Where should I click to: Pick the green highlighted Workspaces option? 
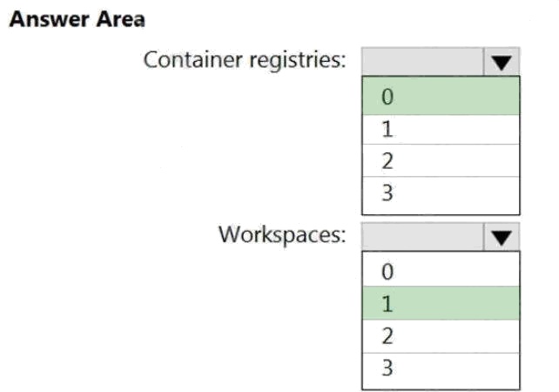441,303
